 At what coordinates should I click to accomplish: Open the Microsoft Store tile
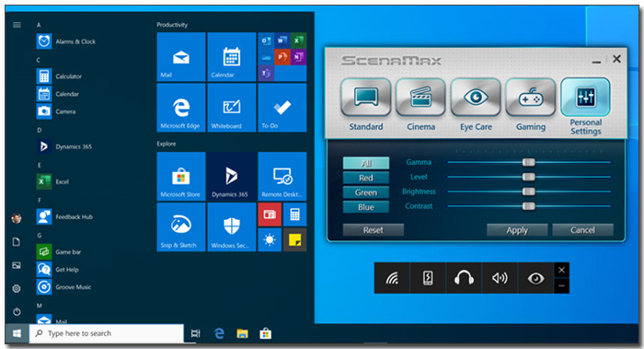coord(181,176)
